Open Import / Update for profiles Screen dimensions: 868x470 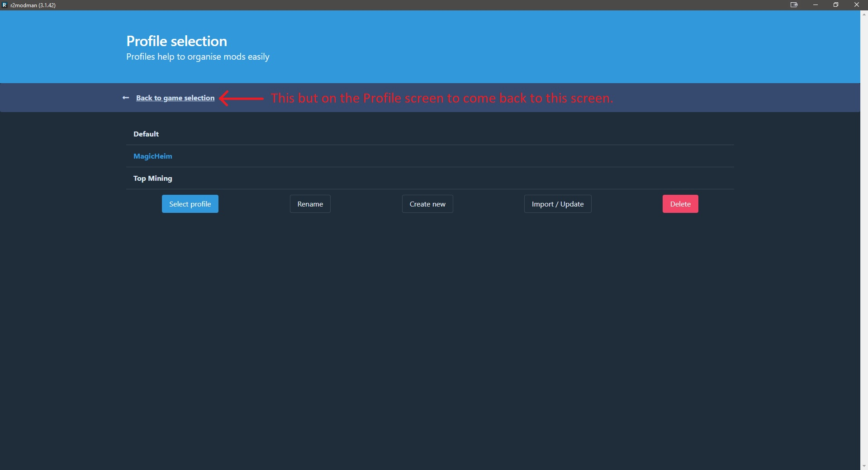point(557,204)
